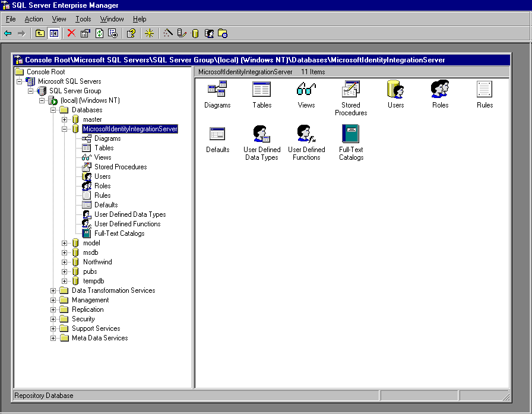
Task: Select Console Root in the tree
Action: pos(46,72)
